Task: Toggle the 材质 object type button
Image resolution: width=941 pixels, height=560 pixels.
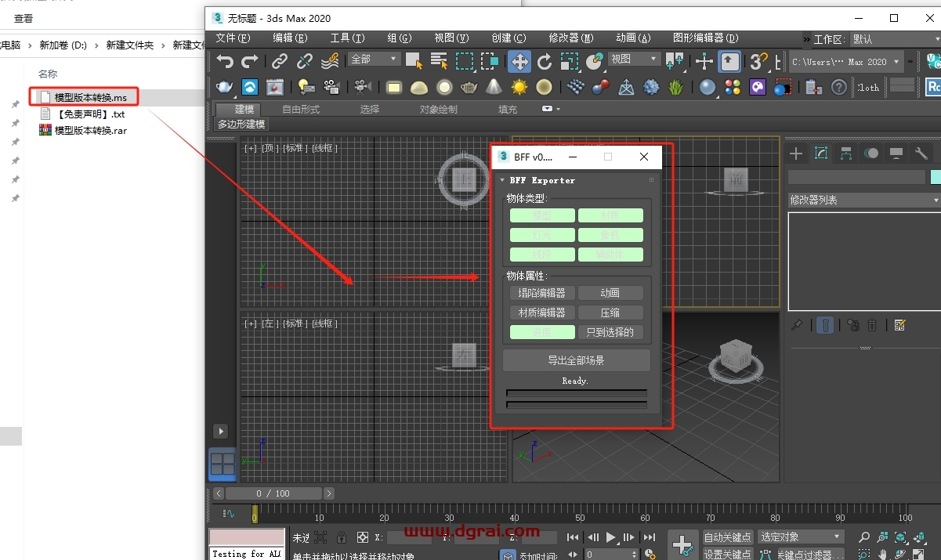Action: click(610, 215)
